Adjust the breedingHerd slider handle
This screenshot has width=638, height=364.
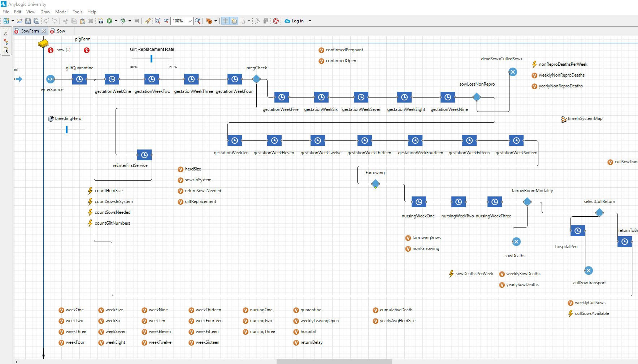coord(66,130)
